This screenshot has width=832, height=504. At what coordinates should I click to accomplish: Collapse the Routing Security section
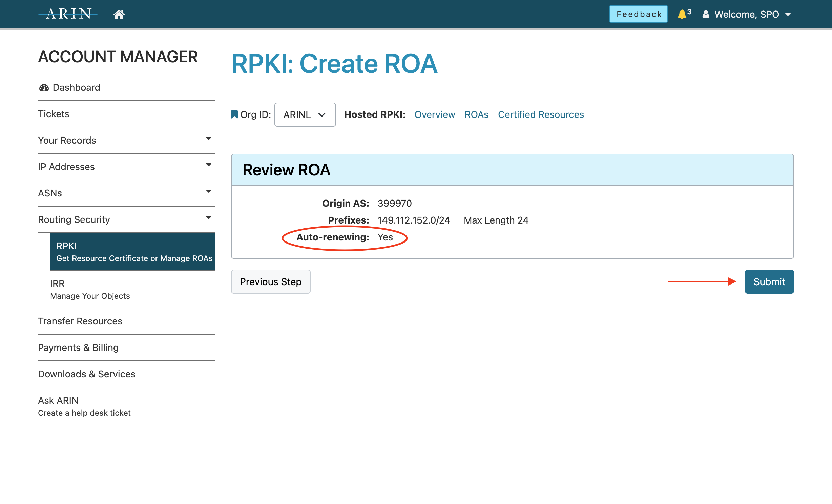126,219
